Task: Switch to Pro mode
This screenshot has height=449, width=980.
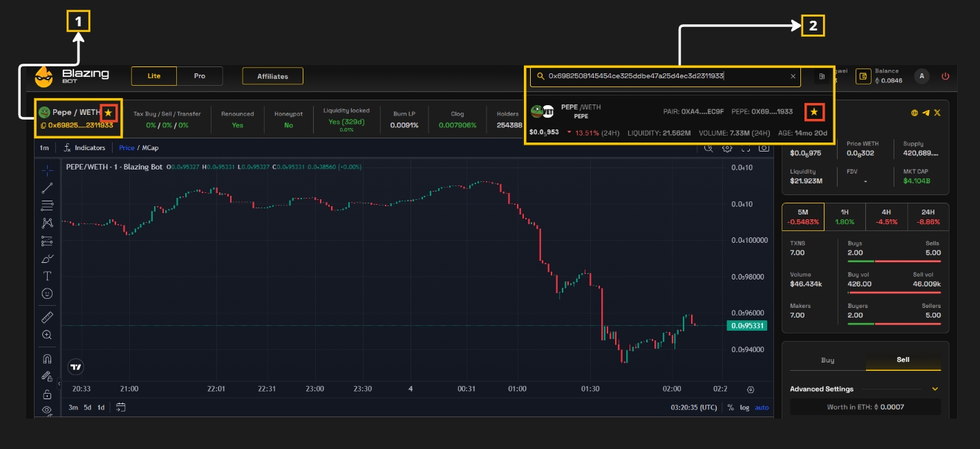Action: 200,76
